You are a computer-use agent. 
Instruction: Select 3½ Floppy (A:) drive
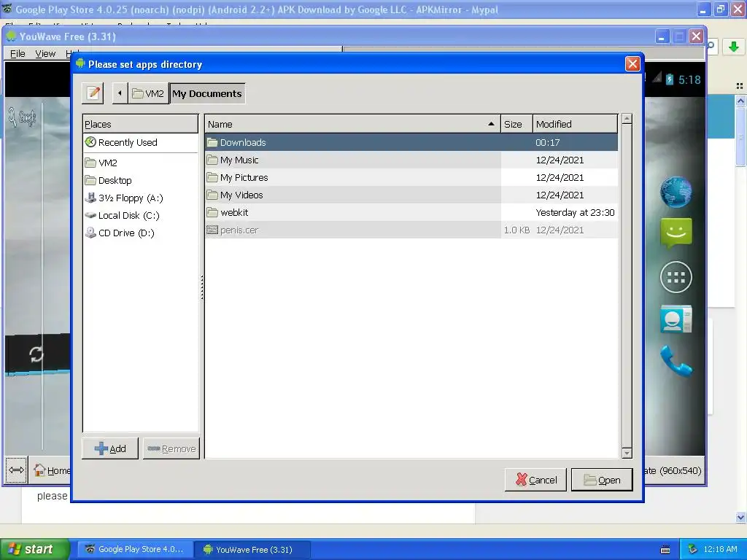click(131, 198)
